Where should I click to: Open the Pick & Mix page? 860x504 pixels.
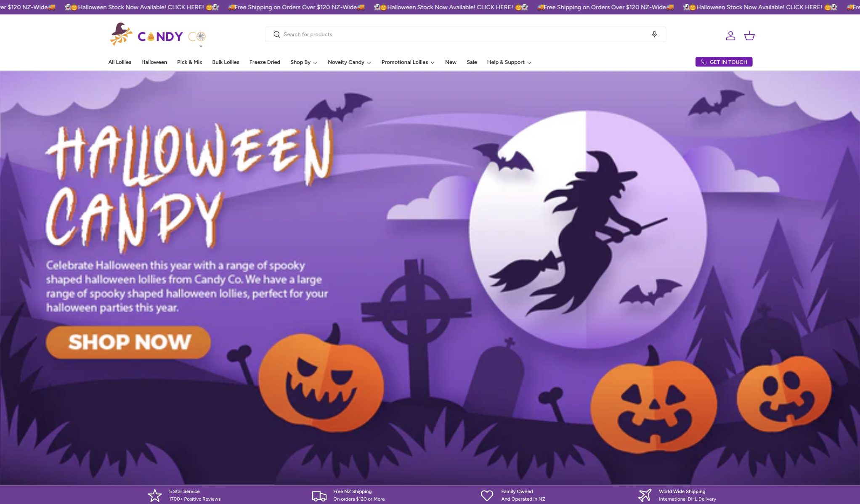coord(189,62)
